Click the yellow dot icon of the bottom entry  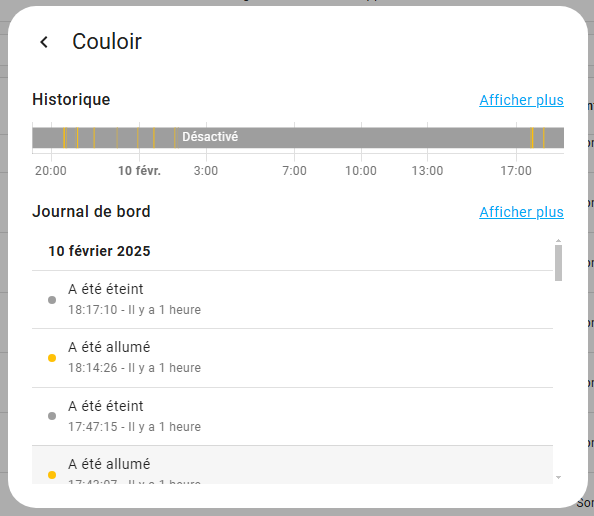pyautogui.click(x=52, y=475)
